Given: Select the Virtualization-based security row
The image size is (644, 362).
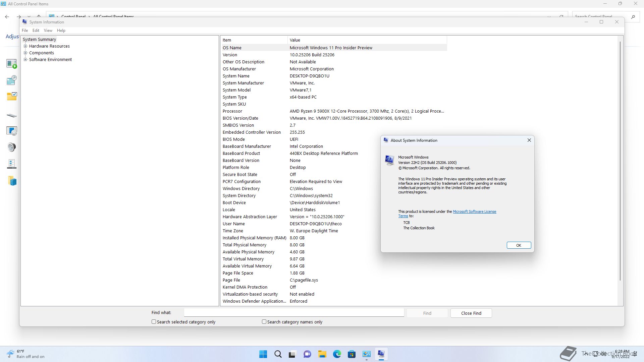Looking at the screenshot, I should [x=334, y=294].
